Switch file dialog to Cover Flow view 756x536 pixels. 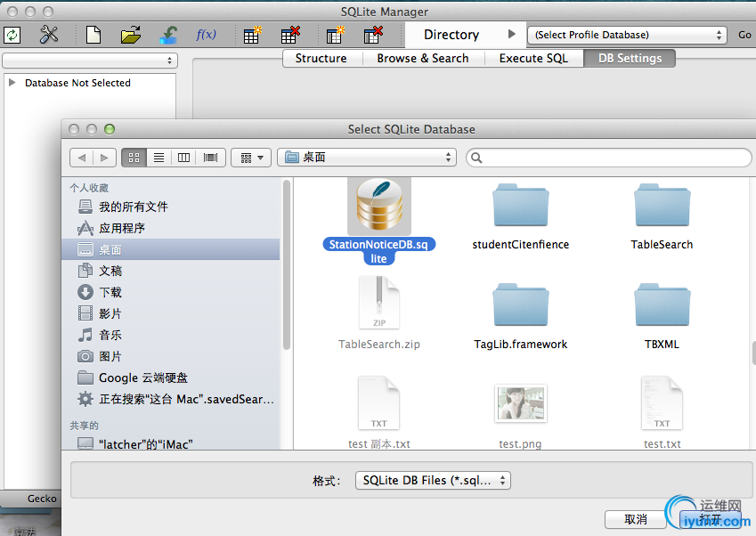(211, 158)
